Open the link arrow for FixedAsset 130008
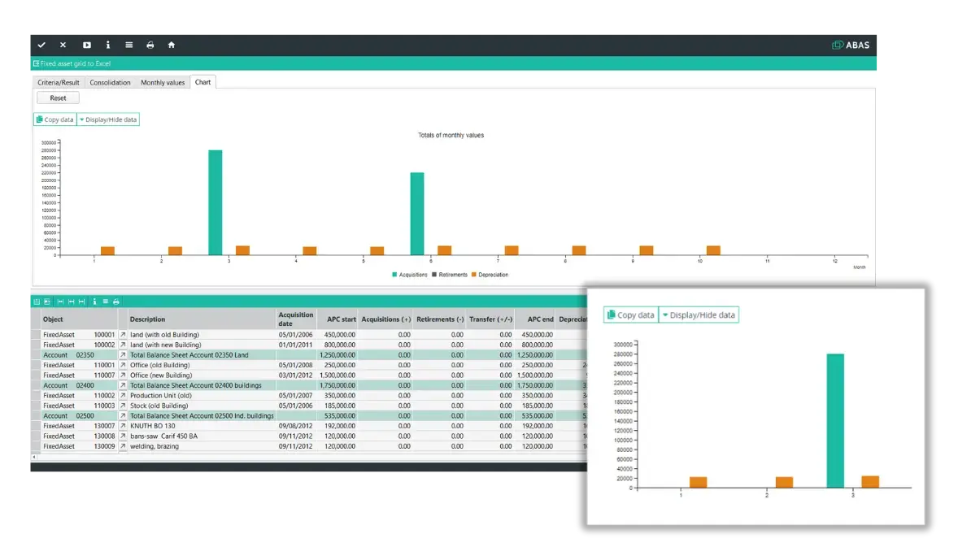 (x=123, y=436)
